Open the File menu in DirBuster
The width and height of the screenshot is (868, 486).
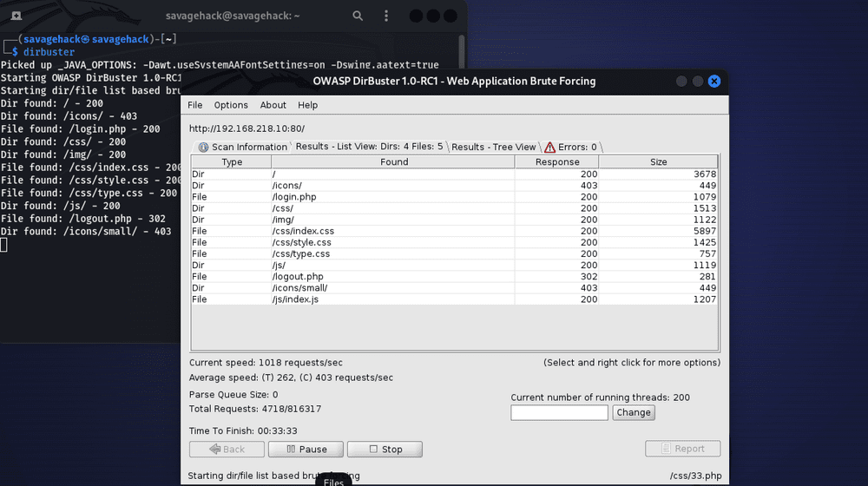(194, 105)
